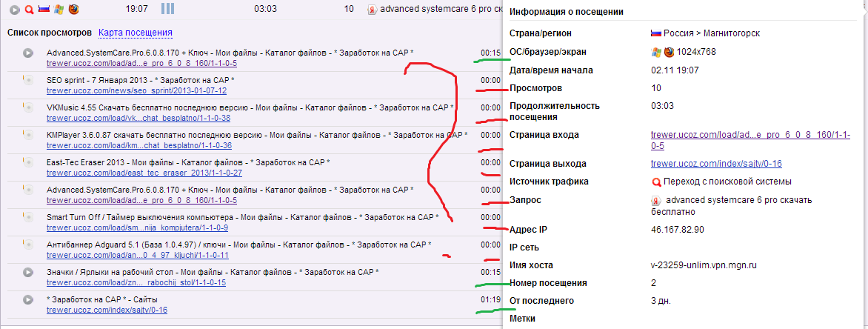Screen dimensions: 868x329
Task: Play the Заработок на САР - Сайты view
Action: (x=27, y=299)
